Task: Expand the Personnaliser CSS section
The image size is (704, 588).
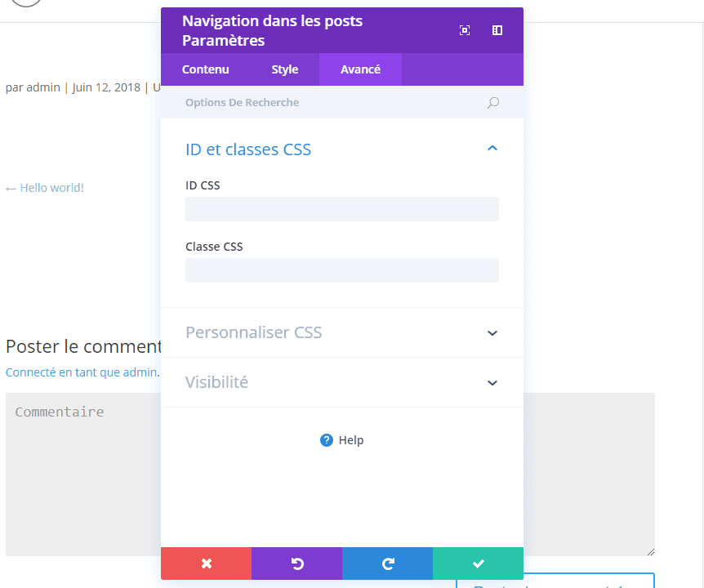Action: [x=492, y=333]
